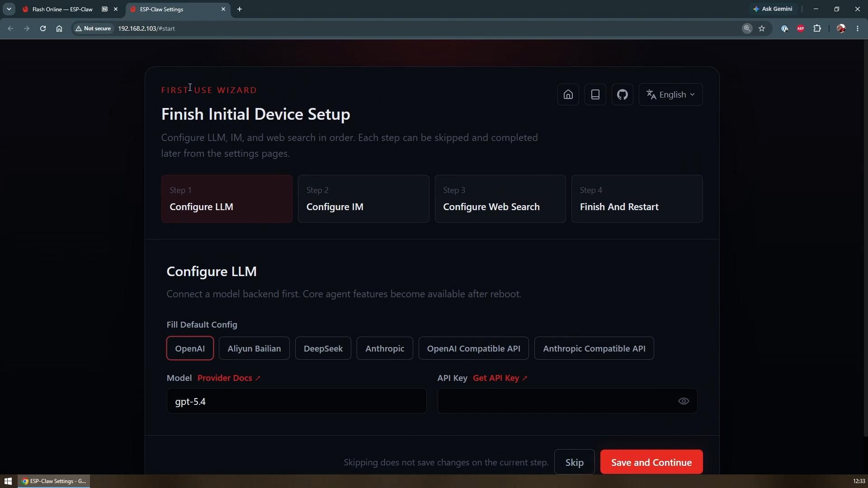Click the Finish Initial Device Setup heading
Screen dimensions: 868x488
256,114
